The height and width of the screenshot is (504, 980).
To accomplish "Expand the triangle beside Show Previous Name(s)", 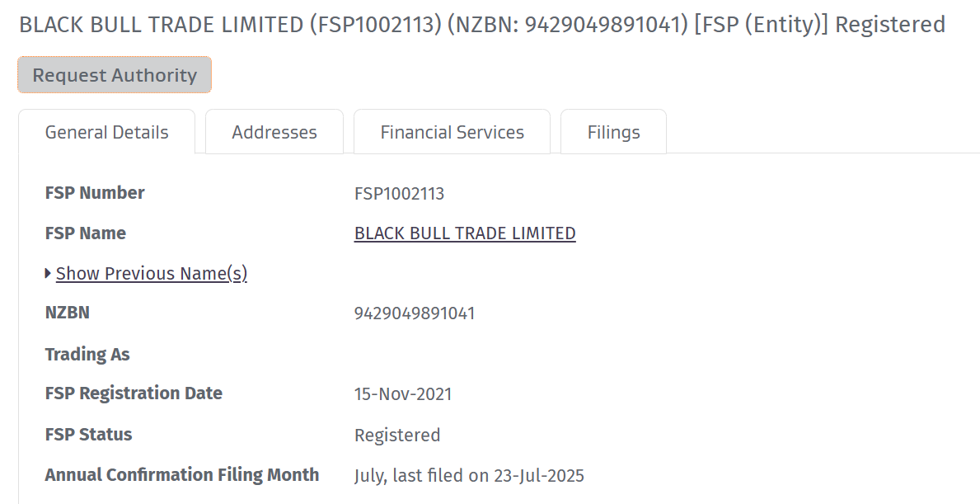I will [49, 273].
